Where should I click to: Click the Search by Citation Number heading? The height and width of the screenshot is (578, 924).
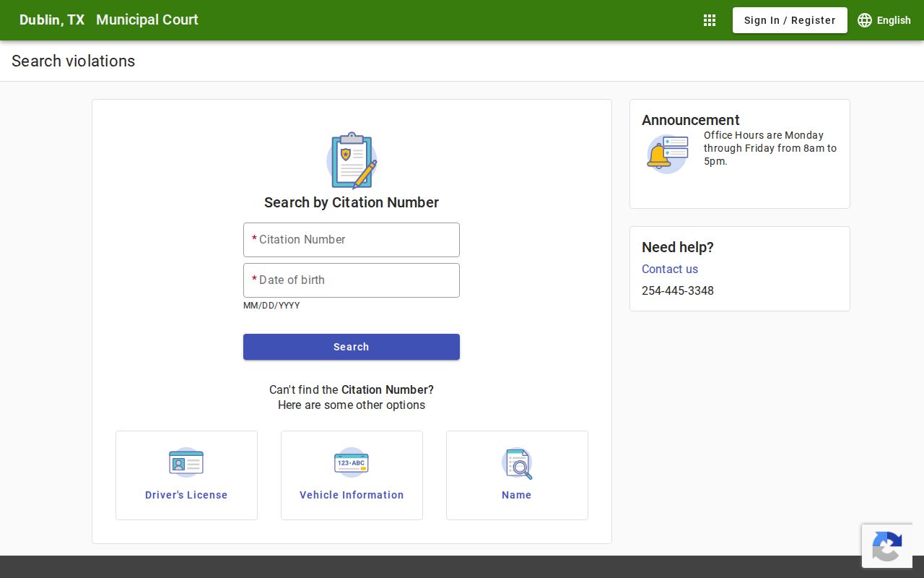[352, 202]
